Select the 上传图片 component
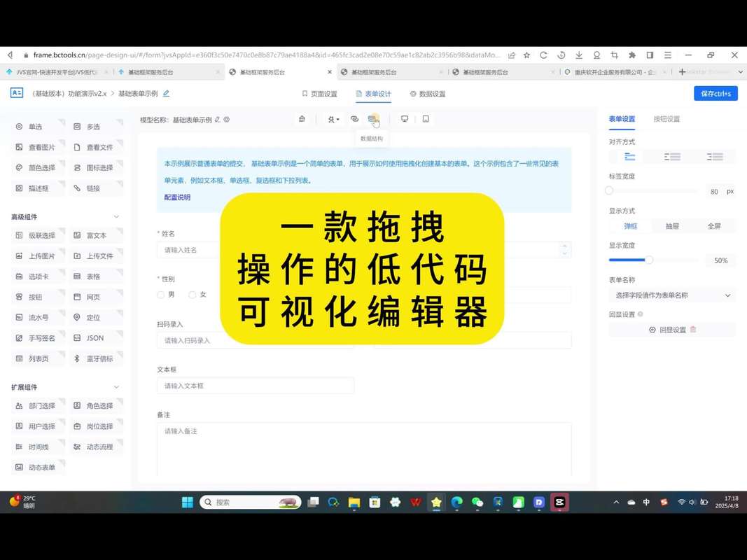Viewport: 747px width, 560px height. (38, 255)
